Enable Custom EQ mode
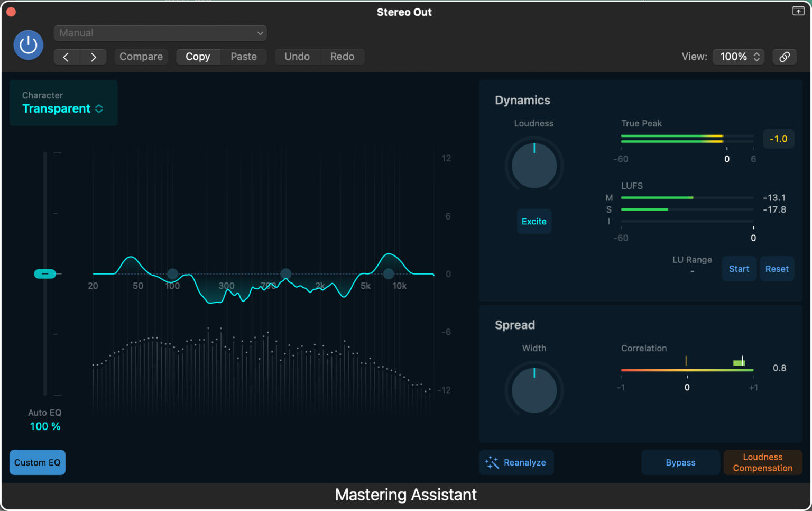Screen dimensions: 812x511 tap(37, 462)
